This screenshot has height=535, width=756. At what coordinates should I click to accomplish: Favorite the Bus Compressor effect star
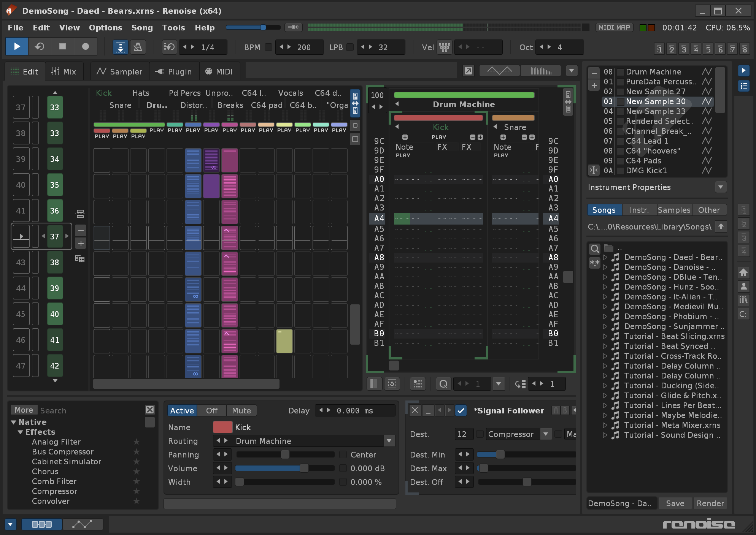[x=137, y=451]
